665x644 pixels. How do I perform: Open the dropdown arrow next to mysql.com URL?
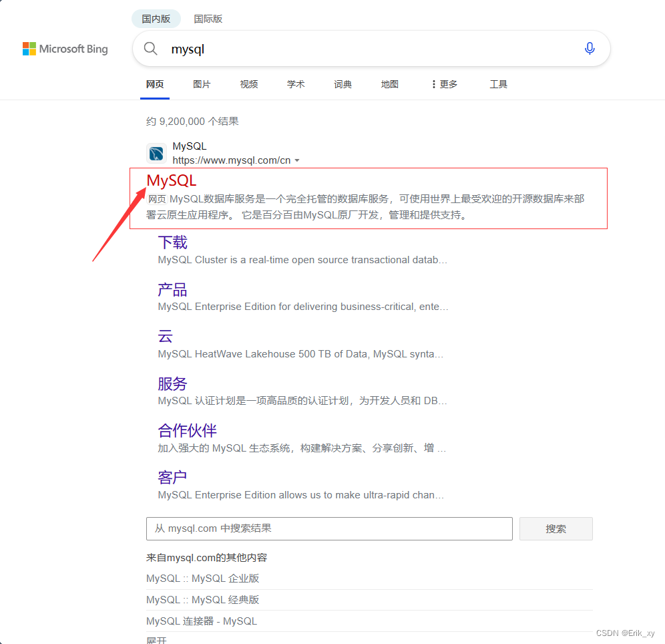[x=298, y=160]
